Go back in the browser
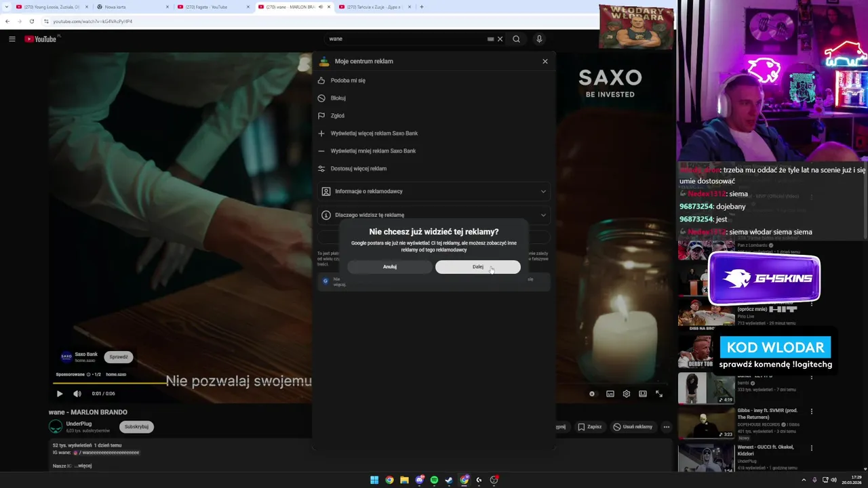 (7, 21)
